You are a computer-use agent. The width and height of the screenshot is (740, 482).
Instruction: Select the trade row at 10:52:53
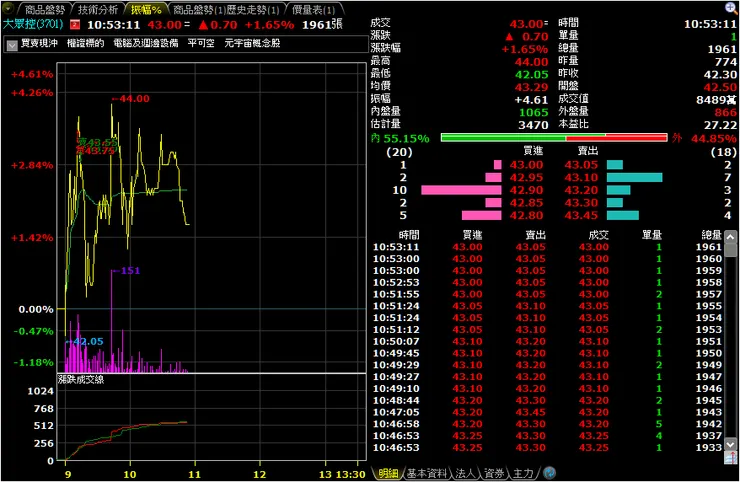click(547, 282)
